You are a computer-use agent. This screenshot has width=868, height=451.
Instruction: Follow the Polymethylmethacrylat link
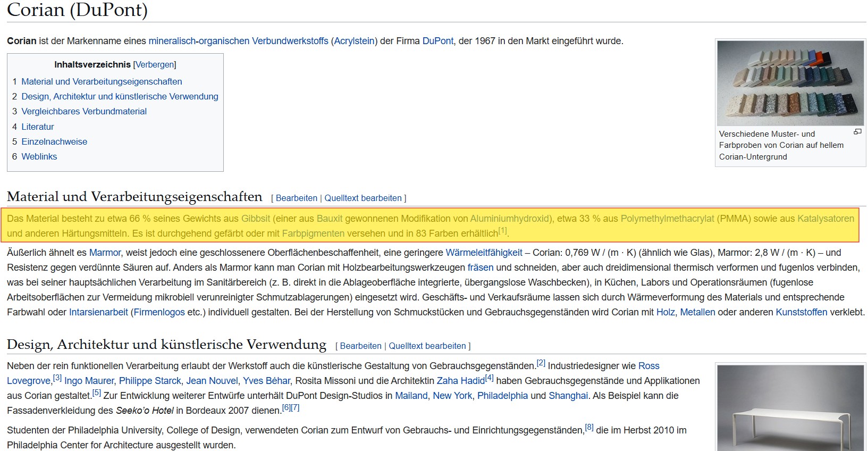tap(668, 219)
